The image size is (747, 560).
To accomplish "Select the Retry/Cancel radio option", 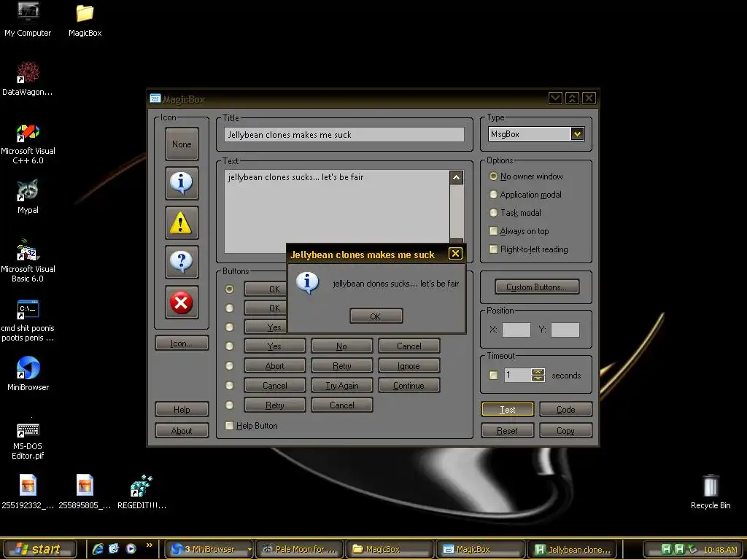I will (230, 405).
